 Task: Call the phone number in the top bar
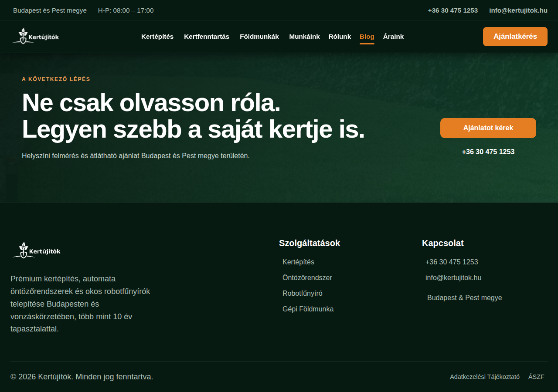click(x=453, y=10)
